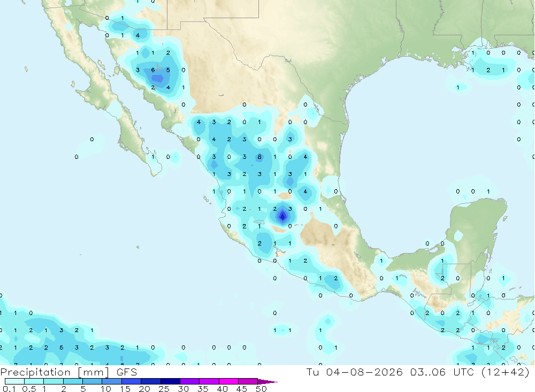The width and height of the screenshot is (535, 392).
Task: Click the "[mm]" unit label
Action: [94, 372]
